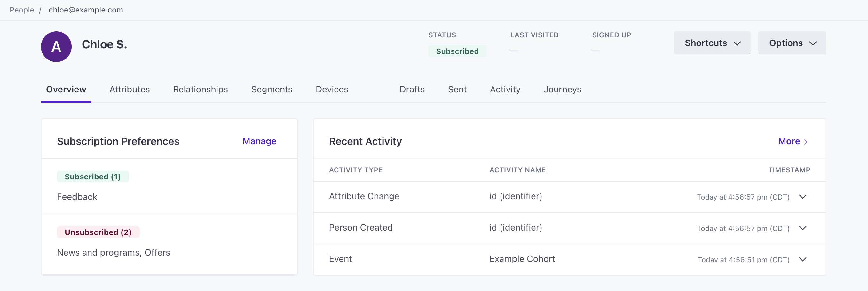Click the People breadcrumb link

[x=22, y=10]
